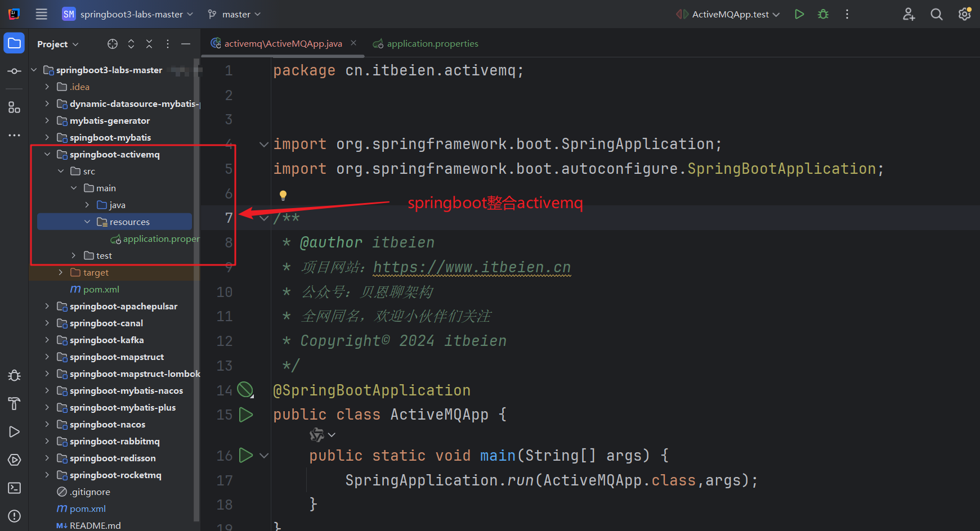Select resources folder in tree
Screen dimensions: 980x531
click(114, 222)
